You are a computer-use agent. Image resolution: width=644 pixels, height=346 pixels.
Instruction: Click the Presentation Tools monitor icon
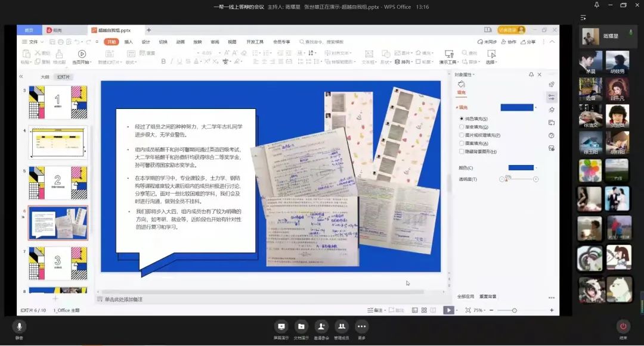pyautogui.click(x=449, y=54)
